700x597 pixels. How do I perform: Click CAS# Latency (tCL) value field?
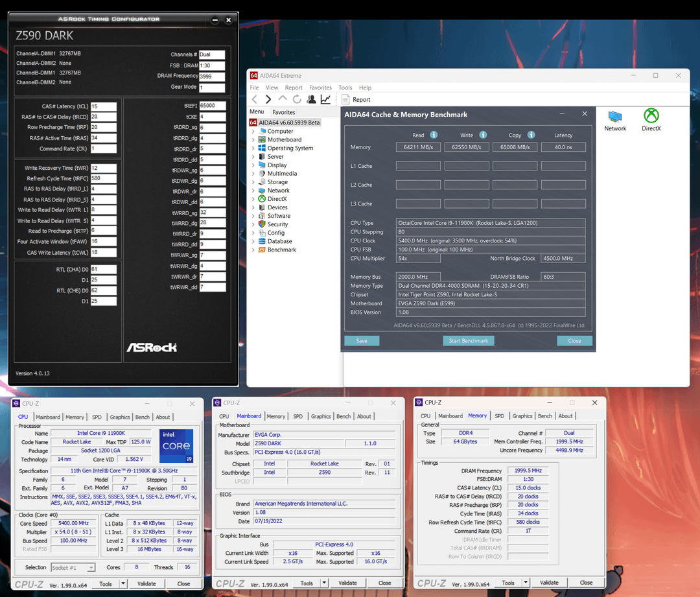(x=104, y=106)
